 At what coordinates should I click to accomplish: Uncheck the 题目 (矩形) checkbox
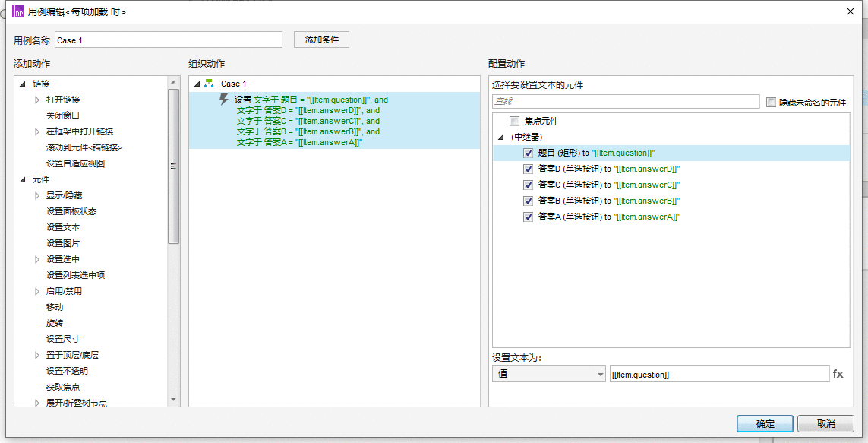(x=528, y=153)
